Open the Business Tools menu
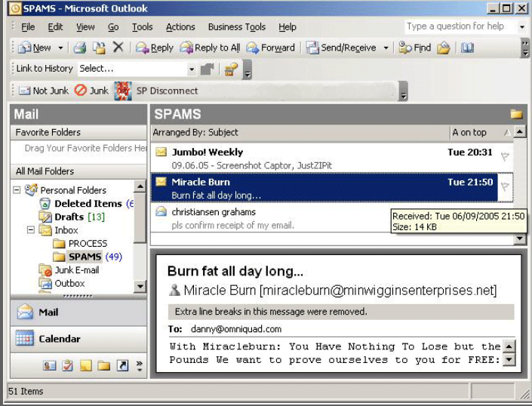Screen dimensions: 532x406 point(237,27)
